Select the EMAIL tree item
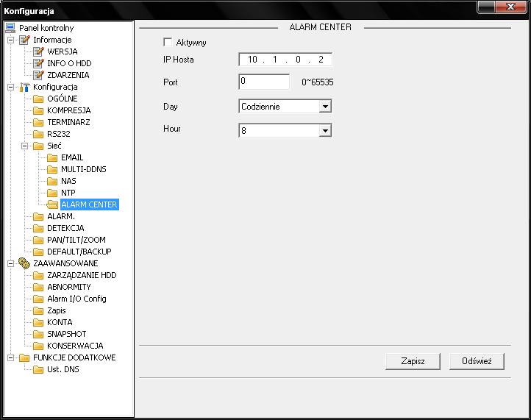531x420 pixels. pos(72,157)
